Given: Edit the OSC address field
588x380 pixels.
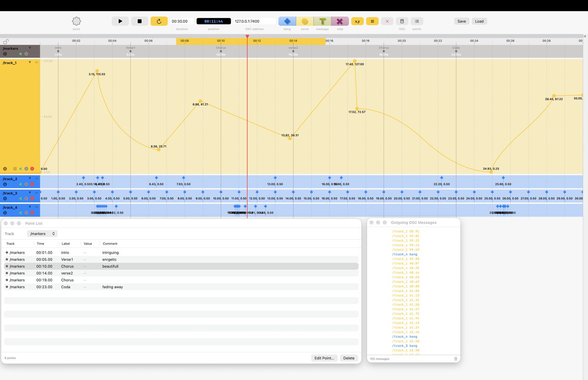Looking at the screenshot, I should tap(254, 21).
